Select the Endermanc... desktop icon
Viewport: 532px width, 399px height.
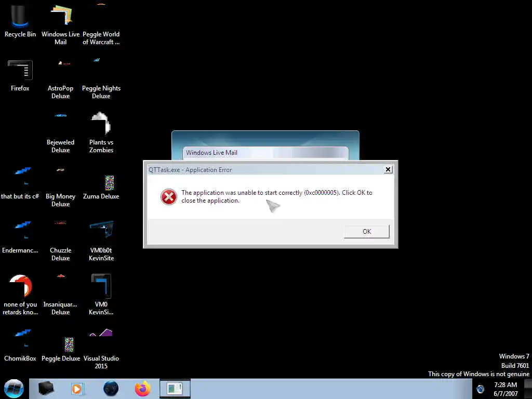tap(20, 237)
